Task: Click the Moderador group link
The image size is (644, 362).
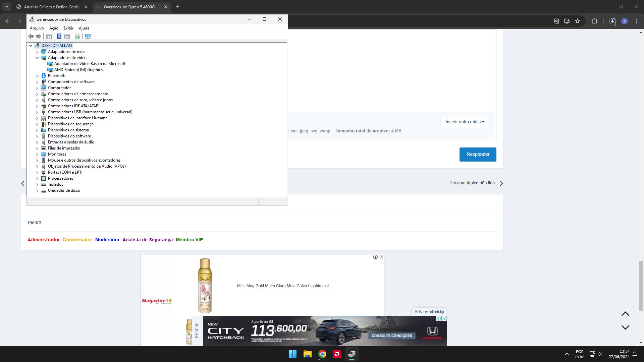Action: coord(107,240)
